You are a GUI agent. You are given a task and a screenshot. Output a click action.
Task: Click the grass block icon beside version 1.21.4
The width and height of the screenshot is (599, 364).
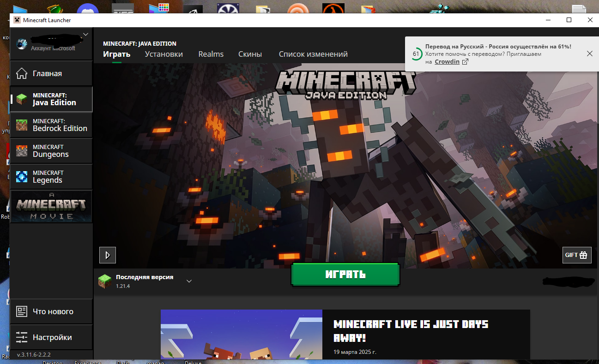(105, 281)
